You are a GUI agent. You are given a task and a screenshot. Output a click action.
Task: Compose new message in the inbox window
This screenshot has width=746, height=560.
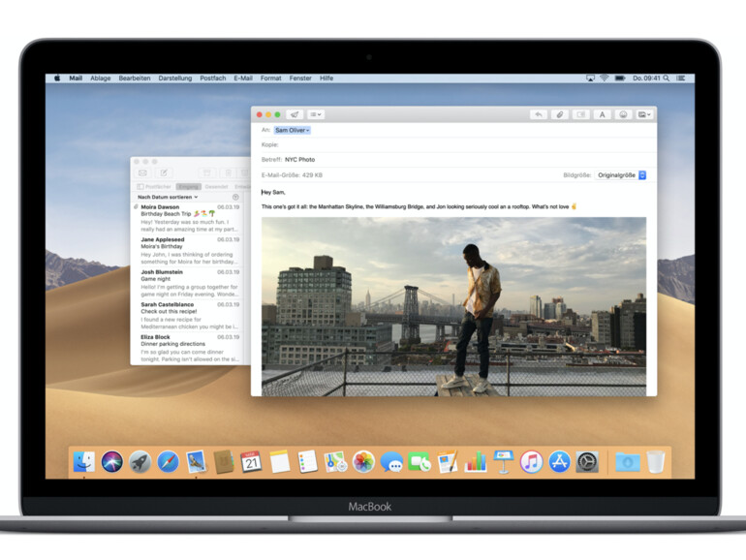coord(164,173)
